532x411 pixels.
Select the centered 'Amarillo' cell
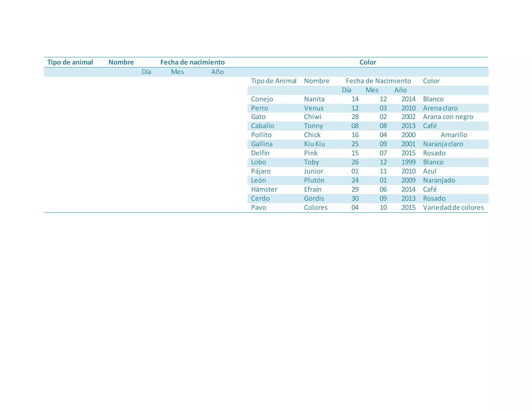[454, 135]
